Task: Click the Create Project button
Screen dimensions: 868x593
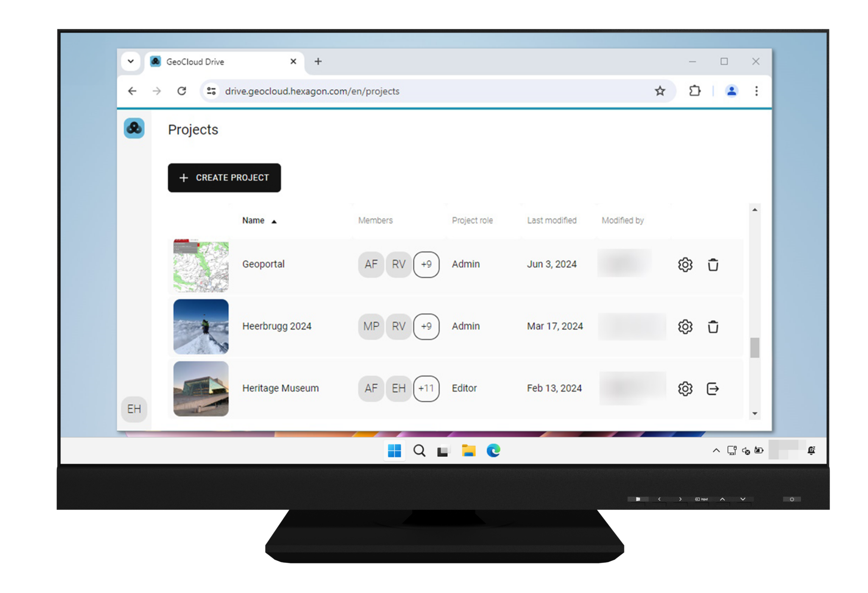Action: (x=224, y=178)
